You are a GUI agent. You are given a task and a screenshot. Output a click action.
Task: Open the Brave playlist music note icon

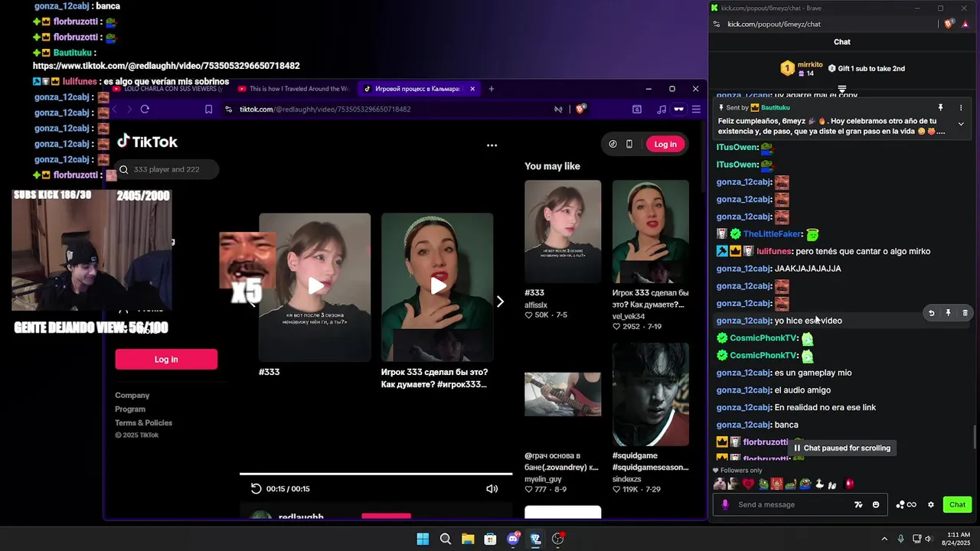pyautogui.click(x=661, y=109)
